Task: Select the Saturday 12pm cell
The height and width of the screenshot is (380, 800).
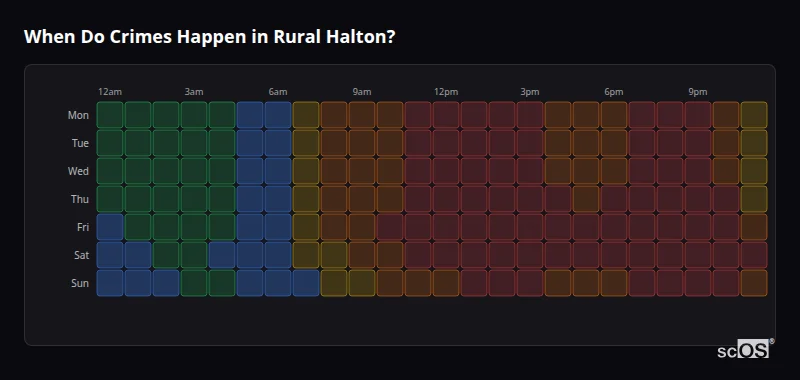Action: click(446, 255)
